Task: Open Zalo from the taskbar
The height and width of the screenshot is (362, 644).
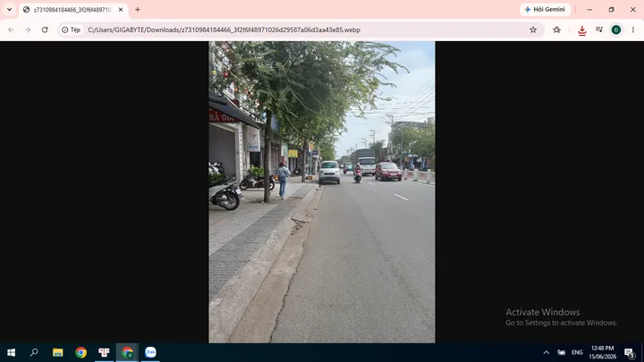Action: (x=151, y=352)
